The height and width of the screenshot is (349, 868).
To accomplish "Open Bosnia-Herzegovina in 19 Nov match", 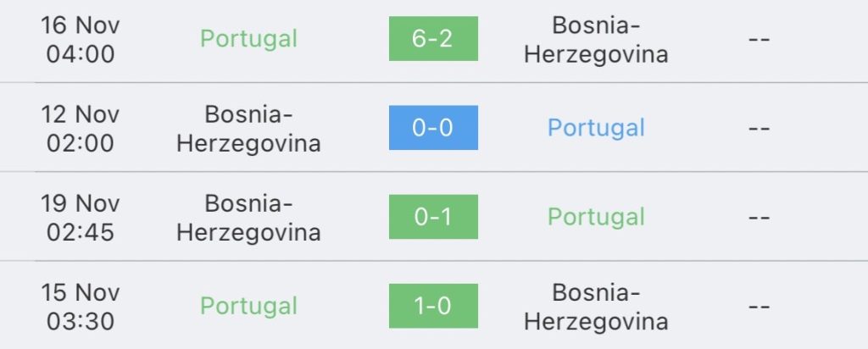I will pyautogui.click(x=248, y=217).
